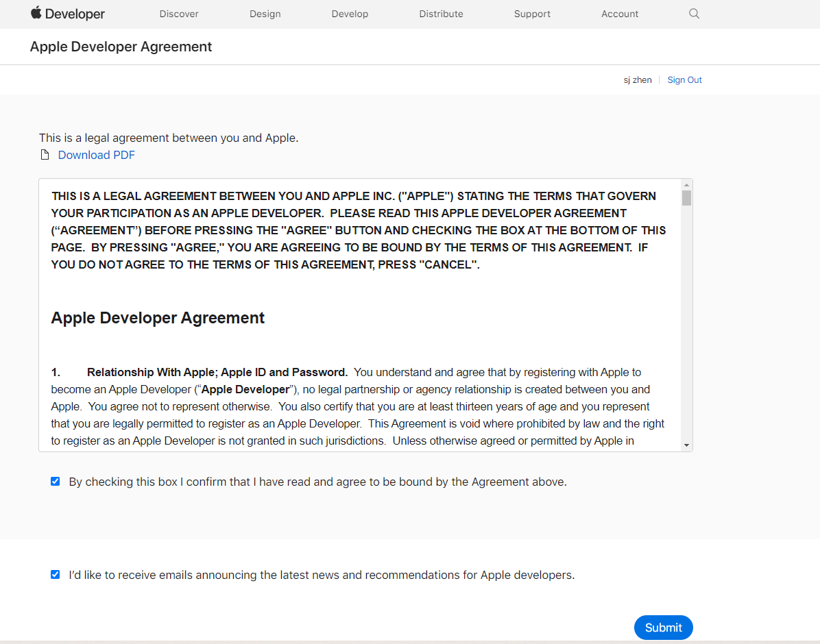
Task: Open the Support menu
Action: [x=532, y=14]
